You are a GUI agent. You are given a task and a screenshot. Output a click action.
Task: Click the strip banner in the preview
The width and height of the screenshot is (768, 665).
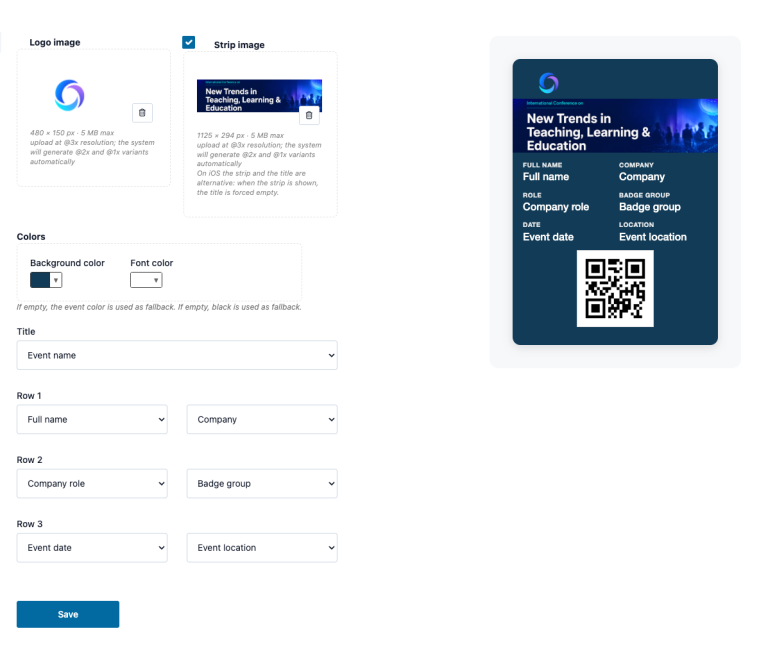(x=615, y=126)
